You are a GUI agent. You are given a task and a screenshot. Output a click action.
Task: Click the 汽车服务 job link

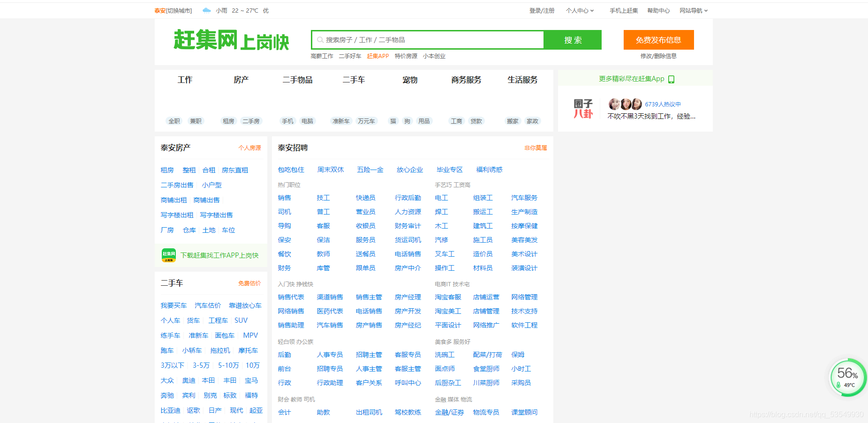(524, 198)
